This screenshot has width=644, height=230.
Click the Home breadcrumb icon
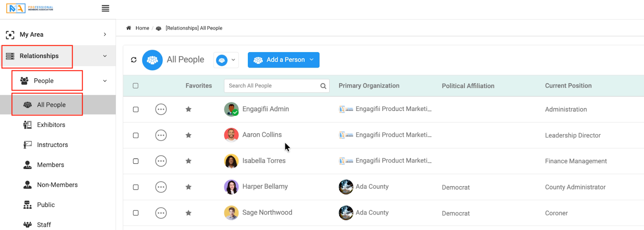129,28
